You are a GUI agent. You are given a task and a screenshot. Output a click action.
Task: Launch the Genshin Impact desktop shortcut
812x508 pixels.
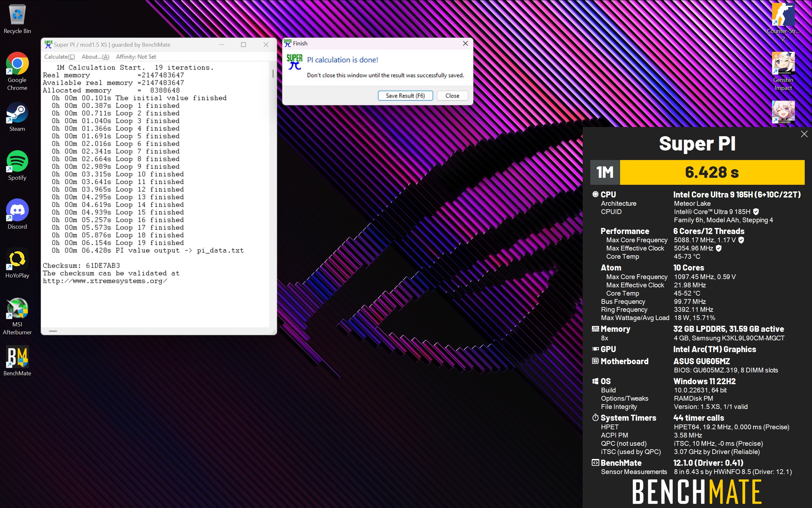783,71
